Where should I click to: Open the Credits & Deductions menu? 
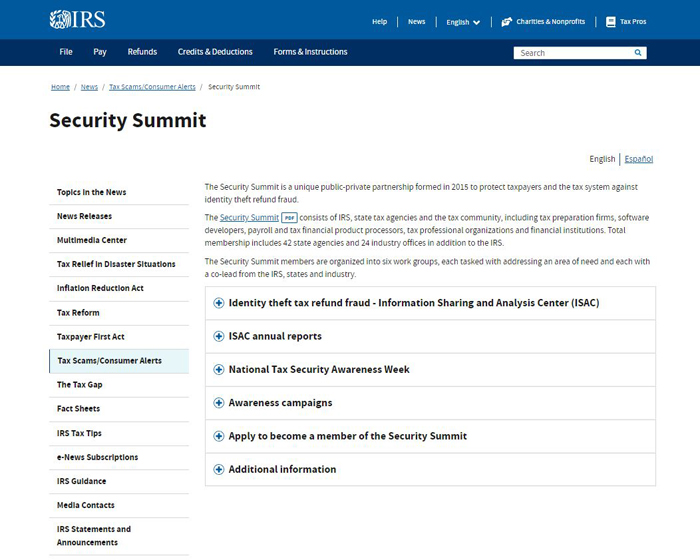click(215, 52)
